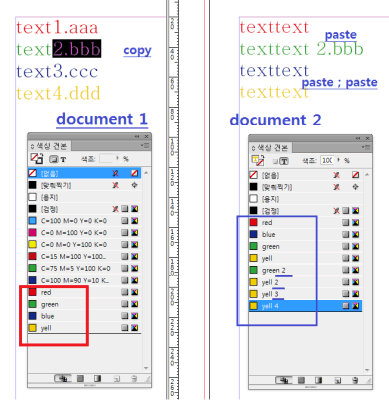Click the tint value field showing 100

tap(327, 160)
